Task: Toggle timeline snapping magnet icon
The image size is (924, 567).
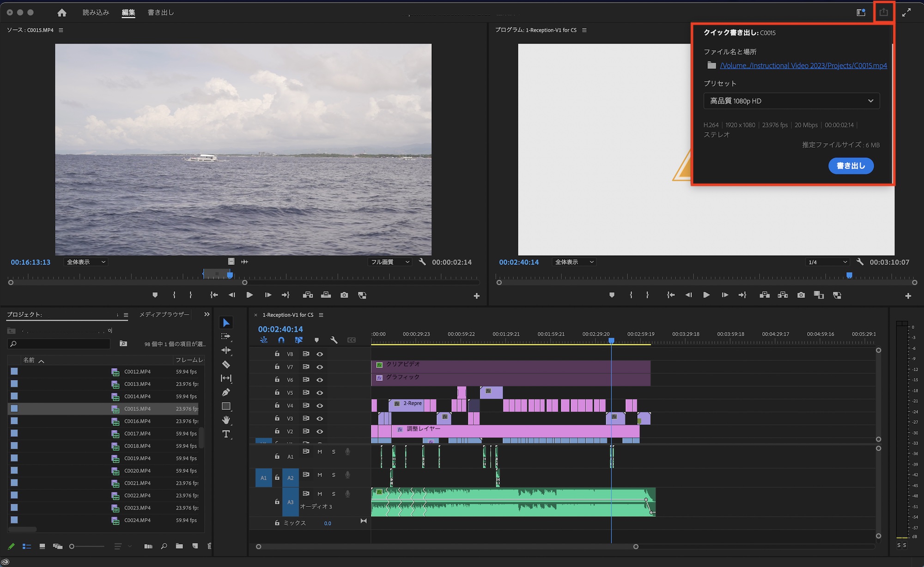Action: point(281,340)
